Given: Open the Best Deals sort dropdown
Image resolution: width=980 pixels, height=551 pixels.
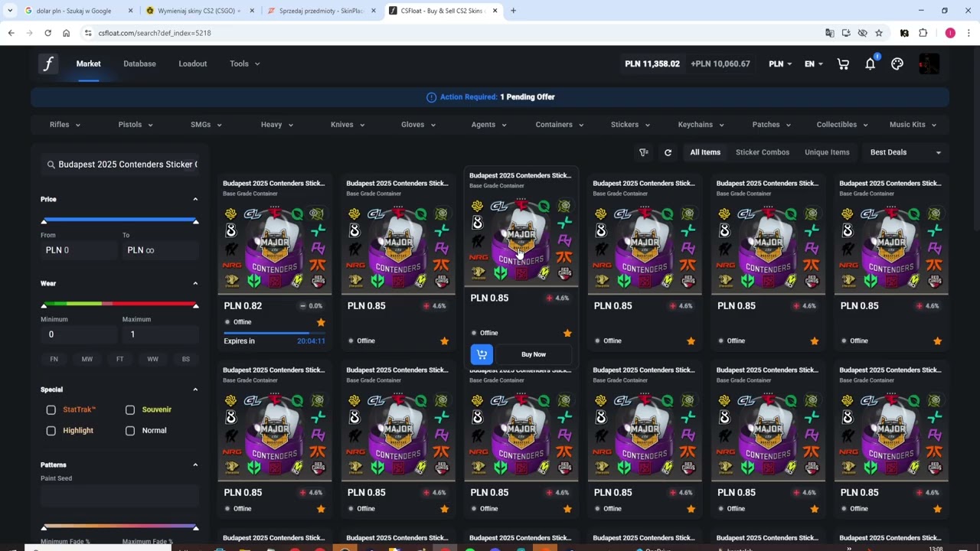Looking at the screenshot, I should point(906,152).
